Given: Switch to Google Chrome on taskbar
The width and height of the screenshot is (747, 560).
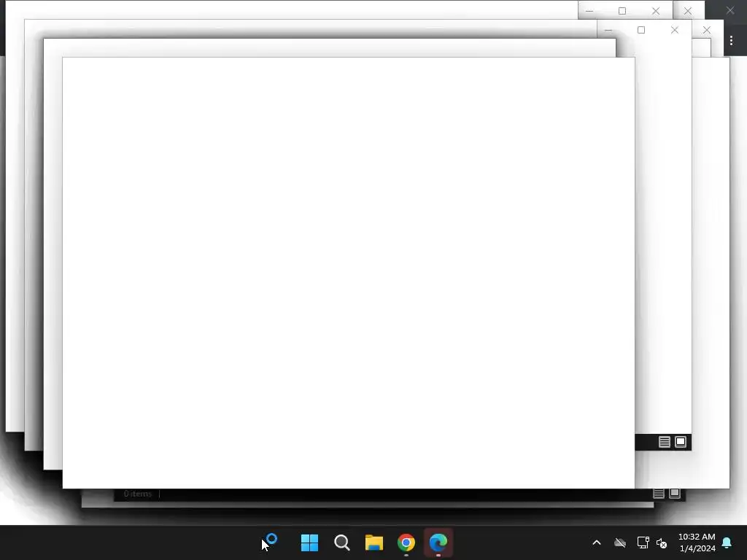Looking at the screenshot, I should click(406, 542).
